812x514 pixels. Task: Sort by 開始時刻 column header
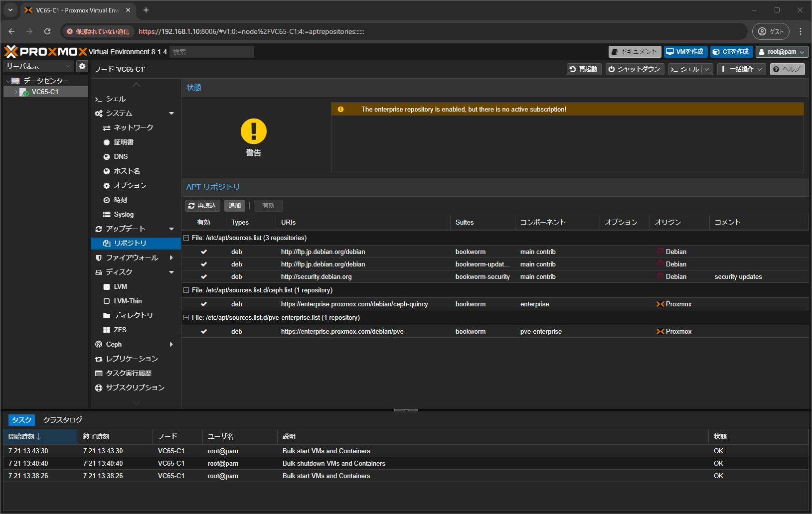pos(40,437)
